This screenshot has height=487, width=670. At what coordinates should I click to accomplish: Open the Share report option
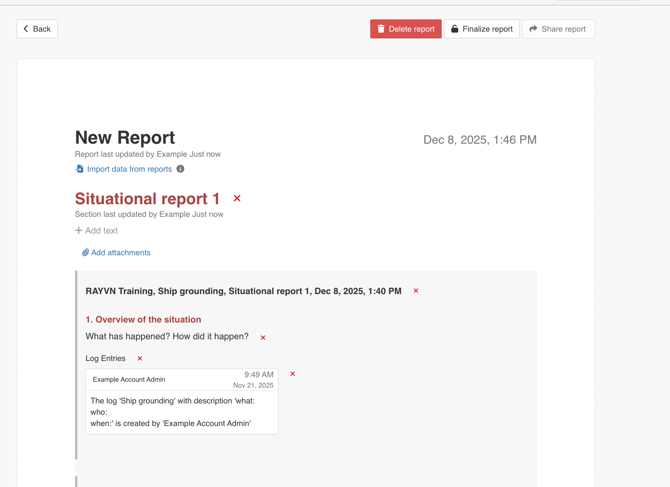click(x=558, y=29)
